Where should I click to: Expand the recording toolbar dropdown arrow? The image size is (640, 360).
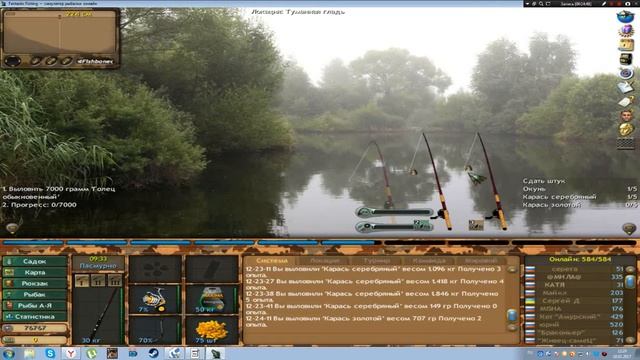(527, 3)
